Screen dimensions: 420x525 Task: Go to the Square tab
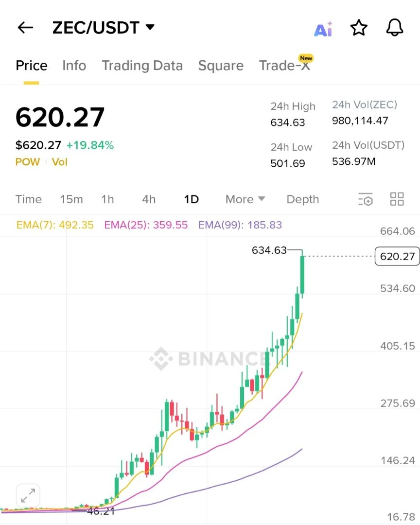click(x=221, y=66)
